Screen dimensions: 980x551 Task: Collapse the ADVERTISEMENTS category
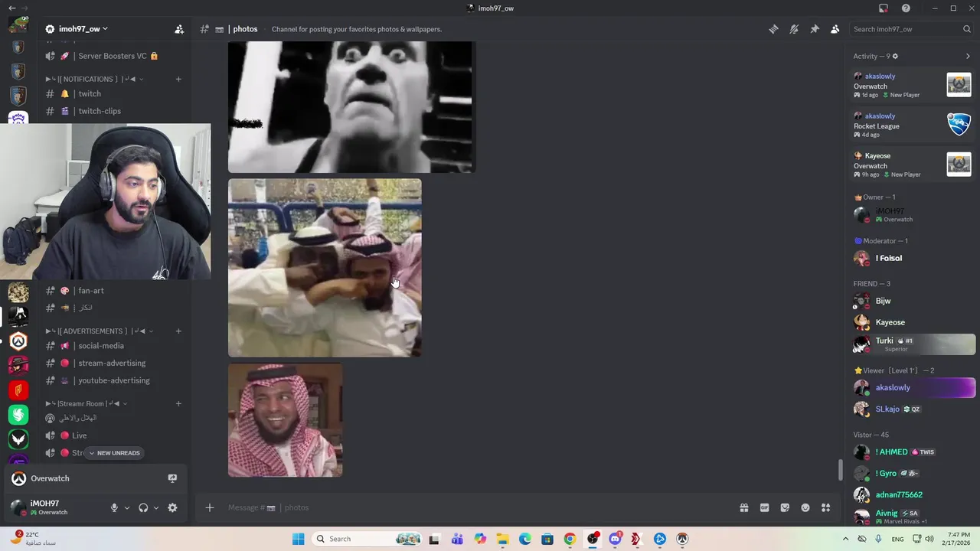pyautogui.click(x=100, y=331)
